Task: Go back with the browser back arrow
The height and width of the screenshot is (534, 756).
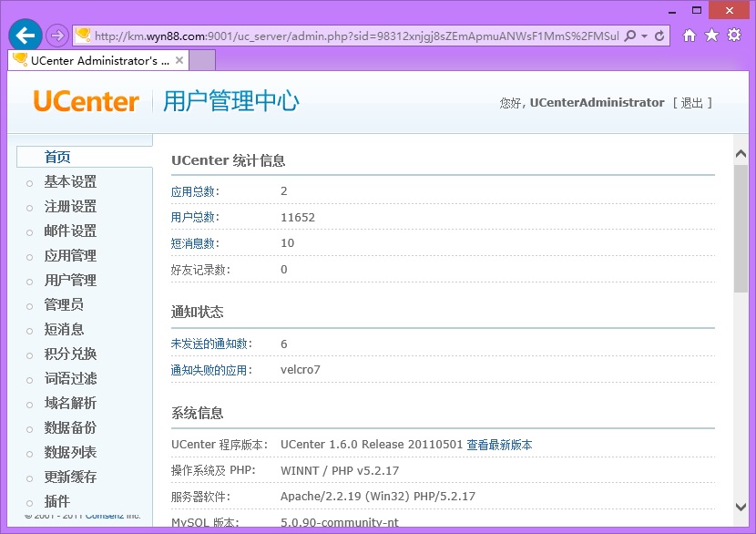Action: (26, 36)
